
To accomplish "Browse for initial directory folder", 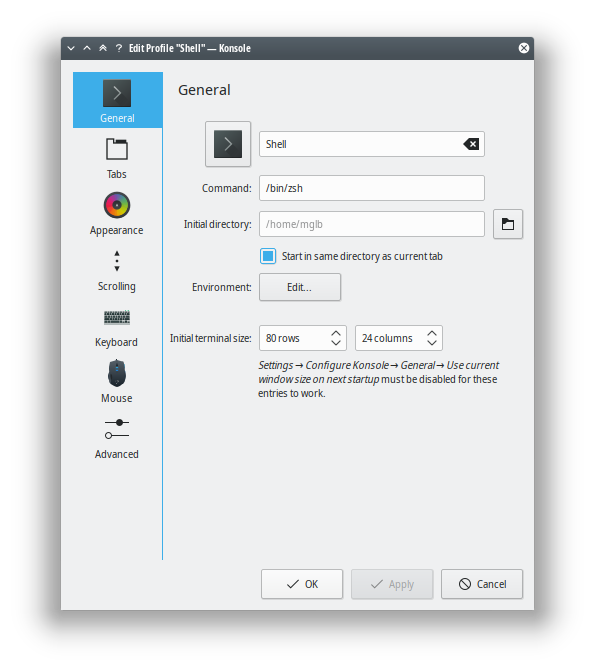I will point(508,224).
